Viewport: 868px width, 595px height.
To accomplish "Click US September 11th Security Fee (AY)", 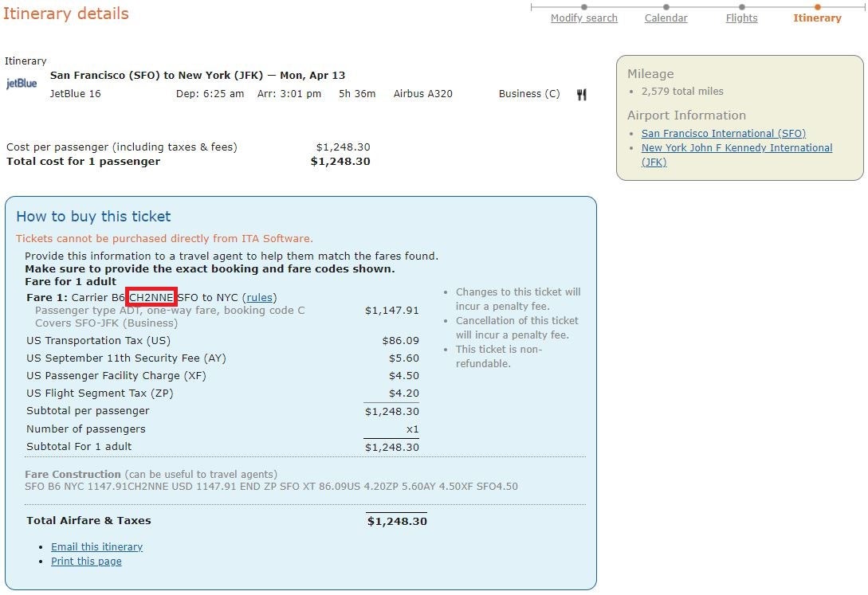I will pyautogui.click(x=126, y=358).
